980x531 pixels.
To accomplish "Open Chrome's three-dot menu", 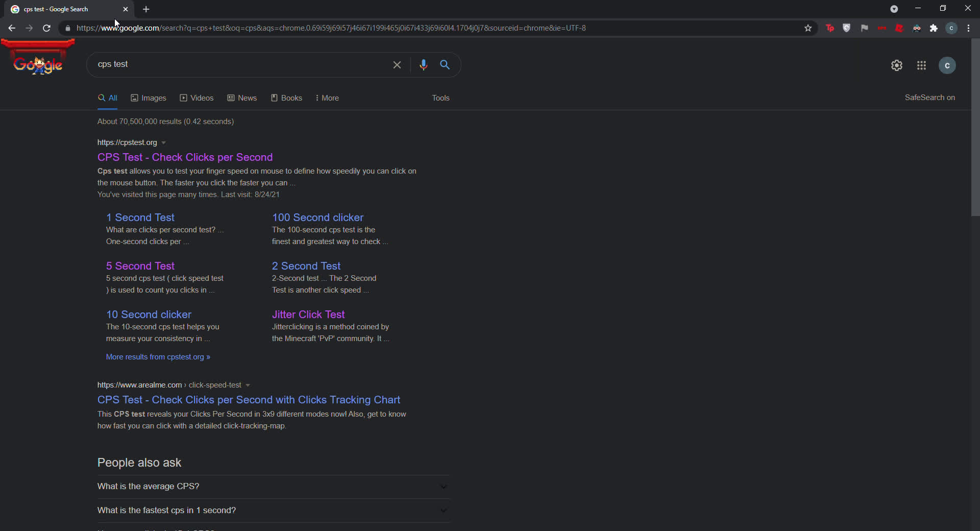I will click(968, 28).
